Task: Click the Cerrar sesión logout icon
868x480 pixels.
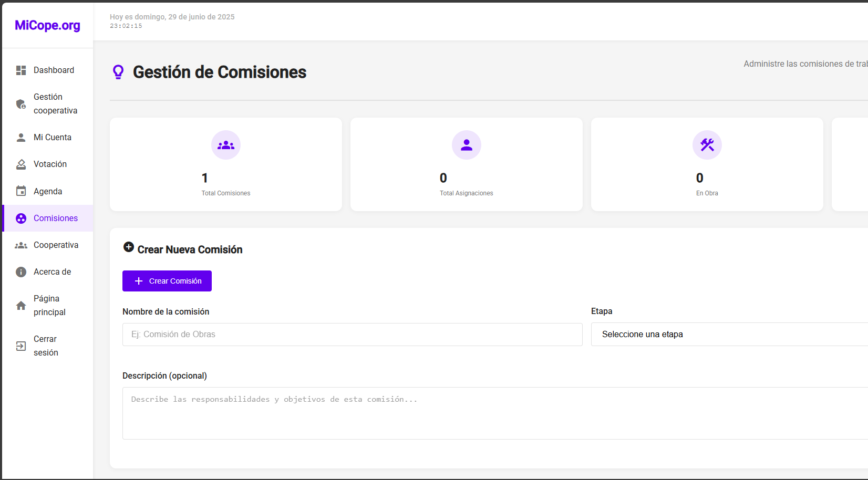Action: pyautogui.click(x=21, y=346)
